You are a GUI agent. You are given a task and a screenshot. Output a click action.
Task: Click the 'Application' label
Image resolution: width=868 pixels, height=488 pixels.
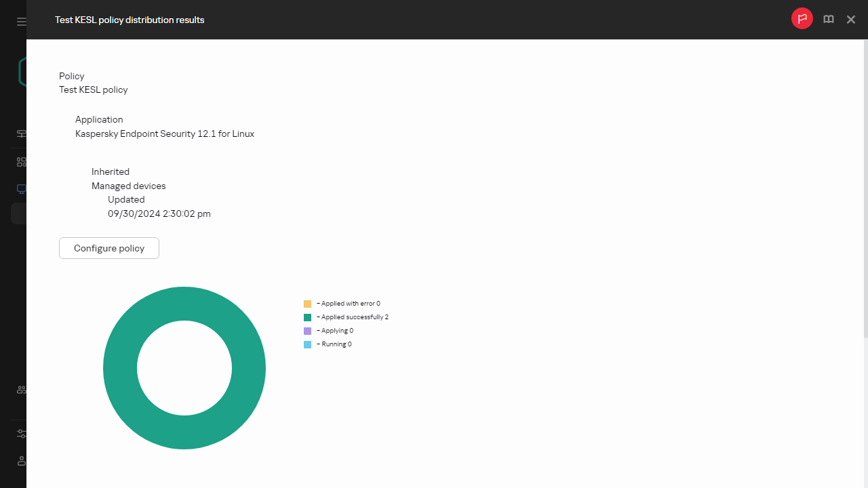[x=99, y=119]
